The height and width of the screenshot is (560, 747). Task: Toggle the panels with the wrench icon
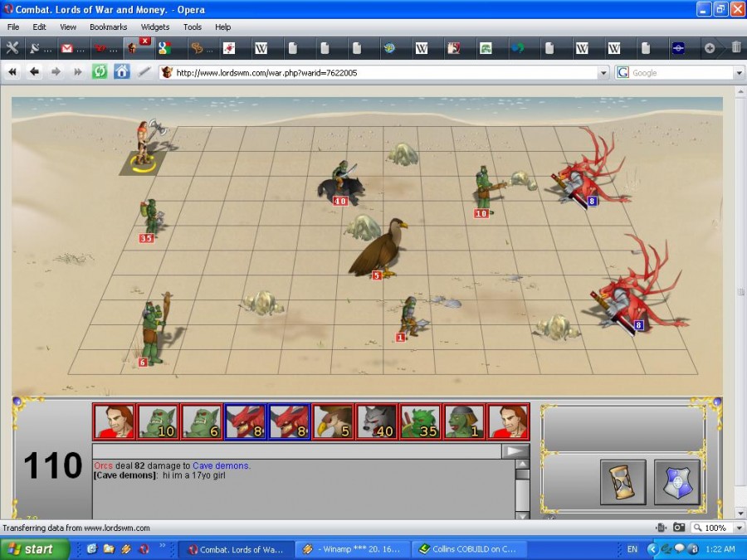[12, 48]
